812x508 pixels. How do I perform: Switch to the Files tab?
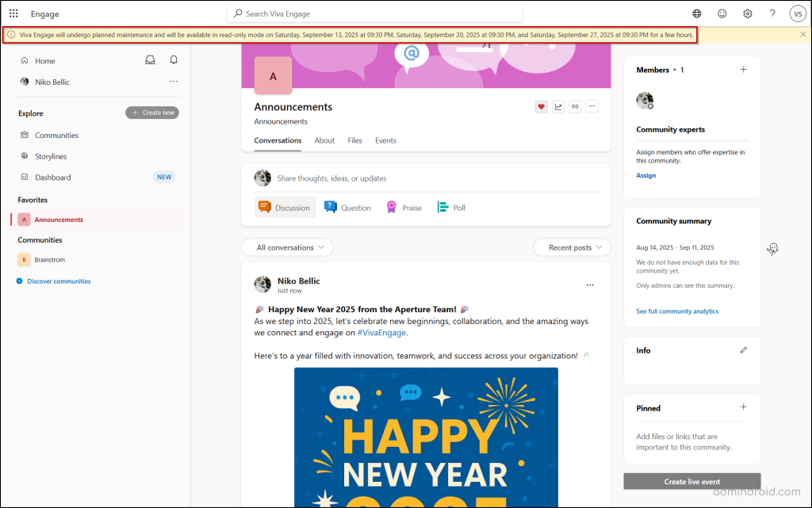(354, 140)
